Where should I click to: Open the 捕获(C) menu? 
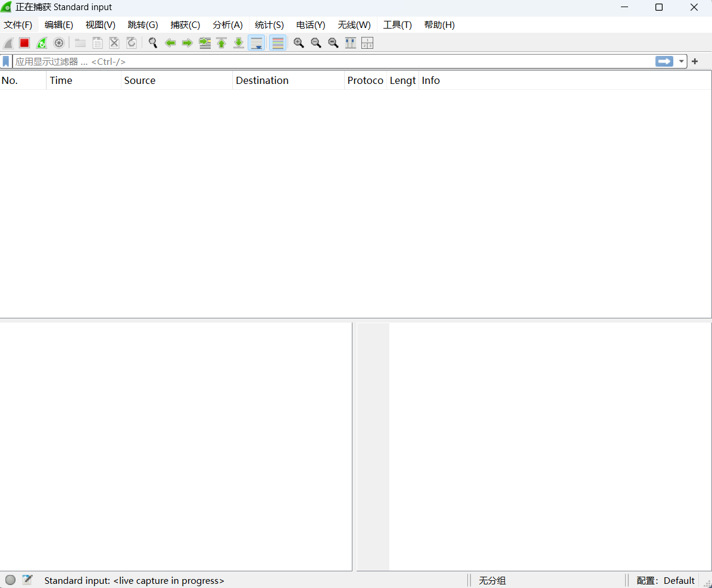pyautogui.click(x=185, y=25)
